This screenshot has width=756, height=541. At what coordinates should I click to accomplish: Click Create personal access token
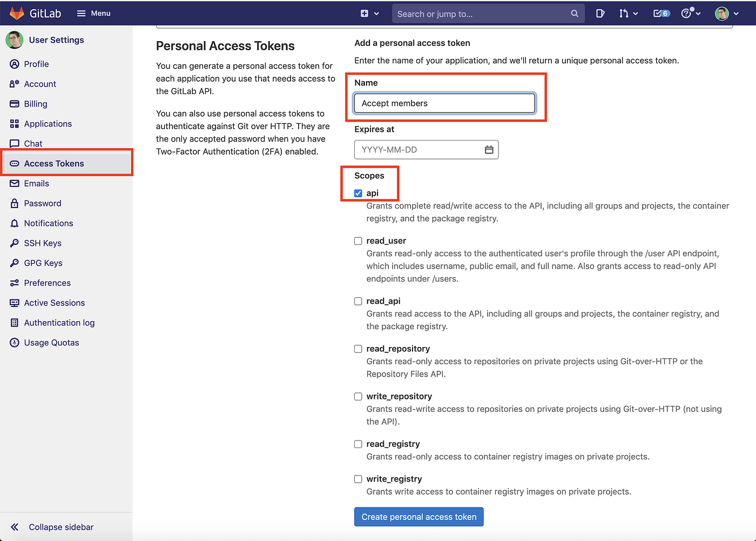[x=418, y=517]
